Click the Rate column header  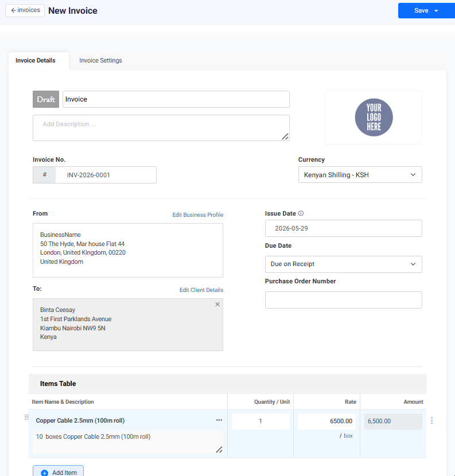350,402
